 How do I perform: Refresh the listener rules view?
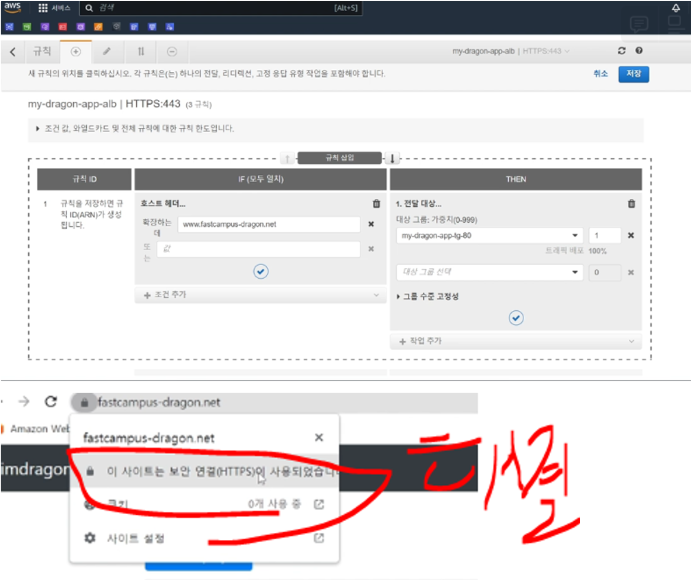(x=621, y=51)
